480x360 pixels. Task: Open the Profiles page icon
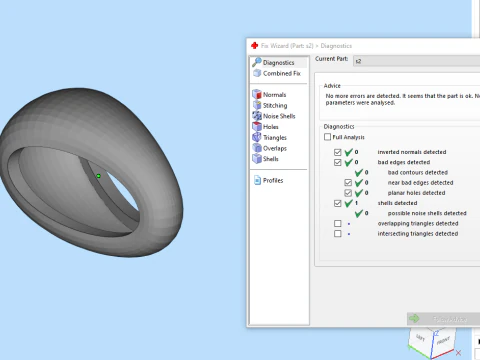tap(257, 180)
